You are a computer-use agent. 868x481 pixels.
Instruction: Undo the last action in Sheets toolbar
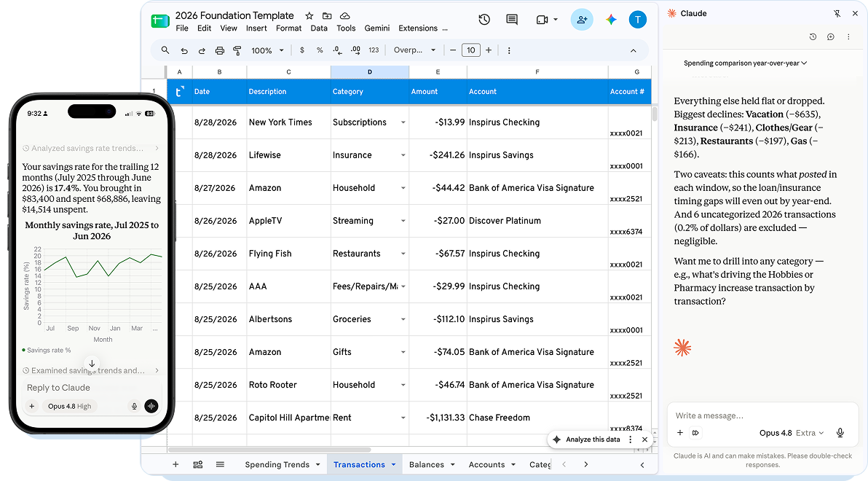[x=184, y=50]
